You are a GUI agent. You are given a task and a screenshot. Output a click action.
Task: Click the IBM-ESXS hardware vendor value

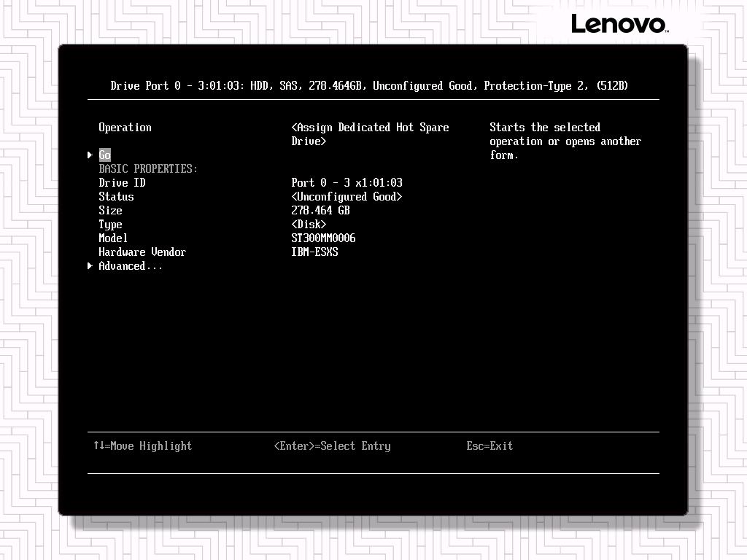[x=314, y=252]
